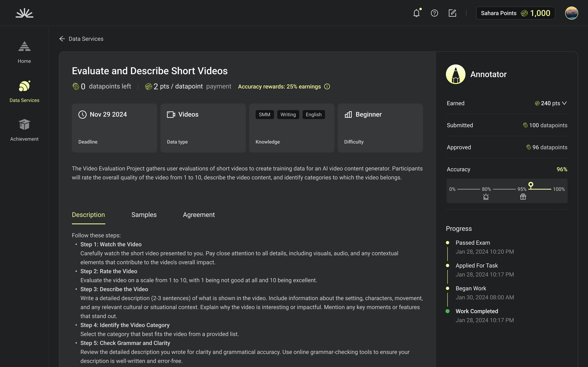Open the help question mark icon
The width and height of the screenshot is (588, 367).
(x=434, y=13)
